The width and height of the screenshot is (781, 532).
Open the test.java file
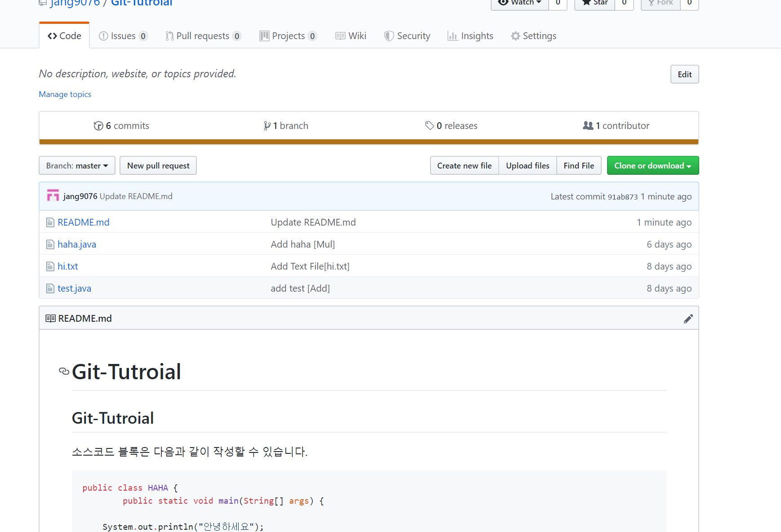pyautogui.click(x=74, y=288)
